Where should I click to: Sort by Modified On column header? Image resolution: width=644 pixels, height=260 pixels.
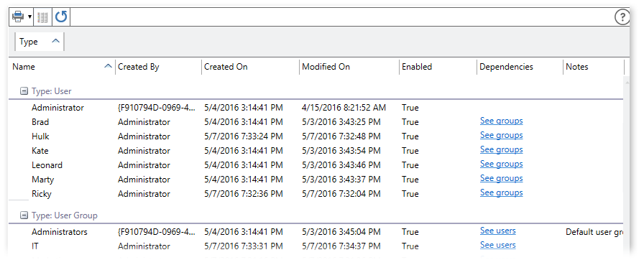click(349, 67)
